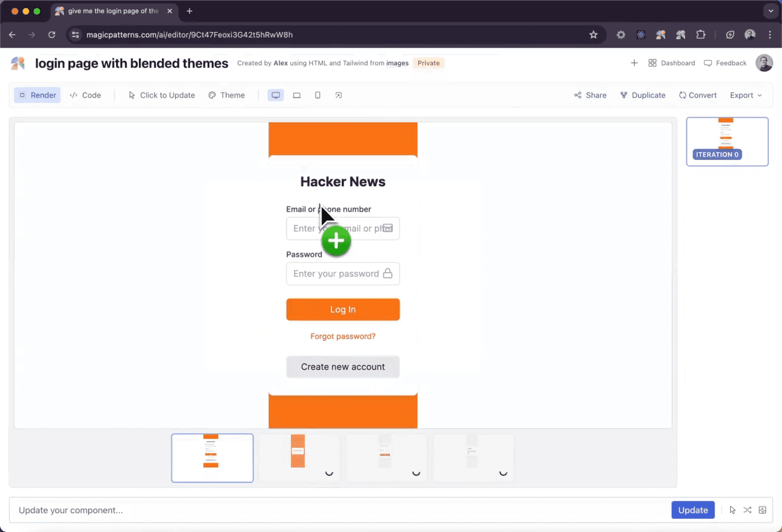Viewport: 782px width, 532px height.
Task: Close the current browser tab
Action: point(169,11)
